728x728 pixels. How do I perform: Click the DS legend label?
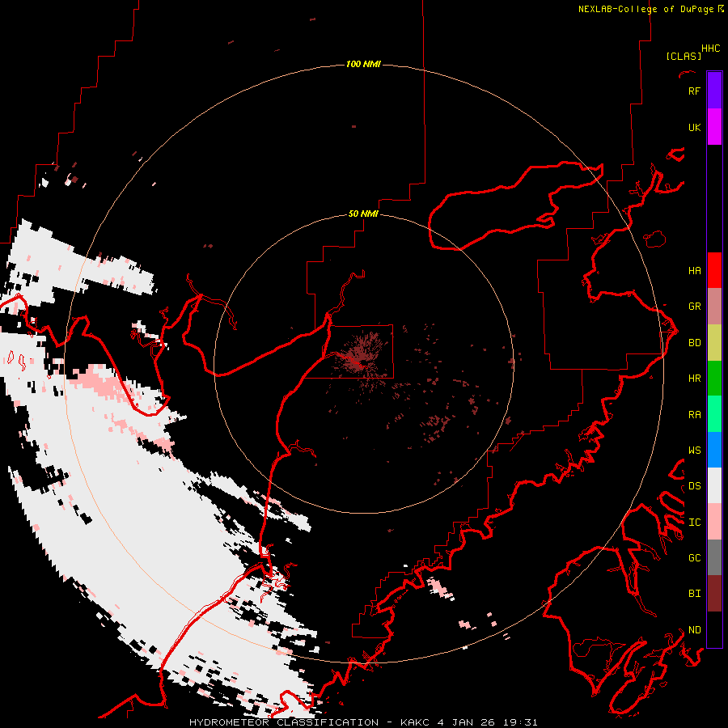pos(694,485)
